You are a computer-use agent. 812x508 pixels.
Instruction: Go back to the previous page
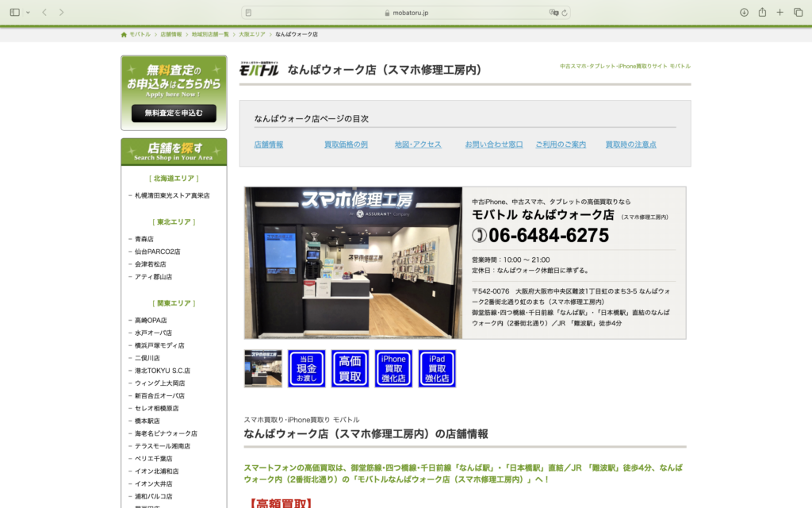44,12
